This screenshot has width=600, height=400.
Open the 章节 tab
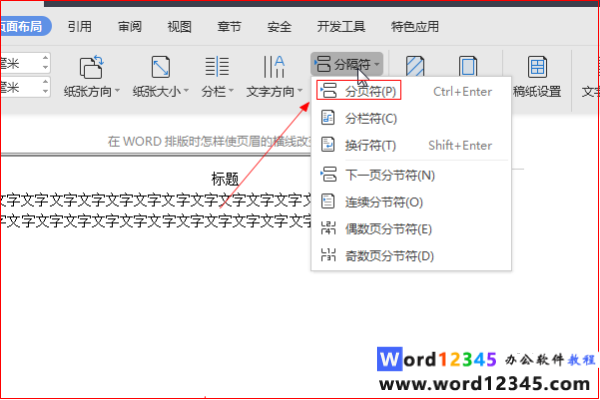click(229, 26)
